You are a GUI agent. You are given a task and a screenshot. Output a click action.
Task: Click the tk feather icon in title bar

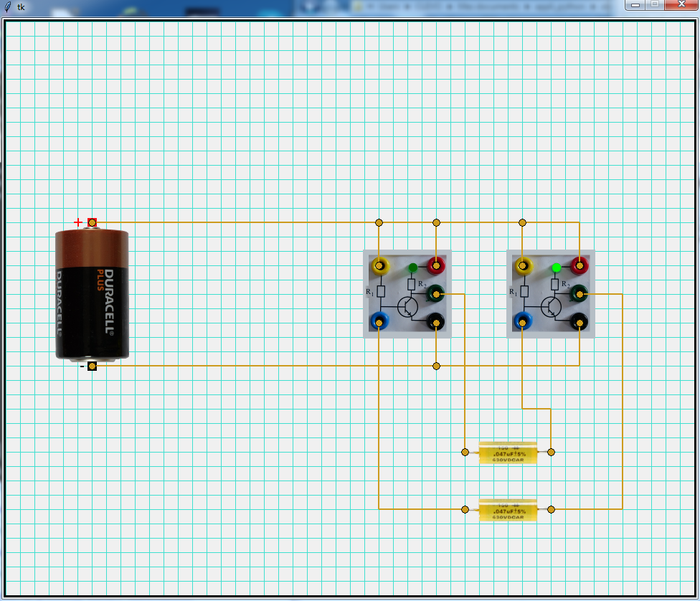pyautogui.click(x=8, y=6)
